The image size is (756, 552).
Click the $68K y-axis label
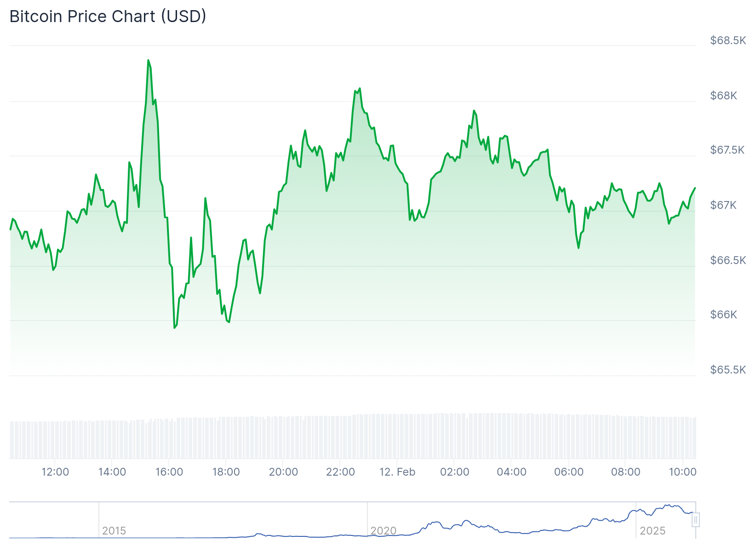pyautogui.click(x=723, y=96)
